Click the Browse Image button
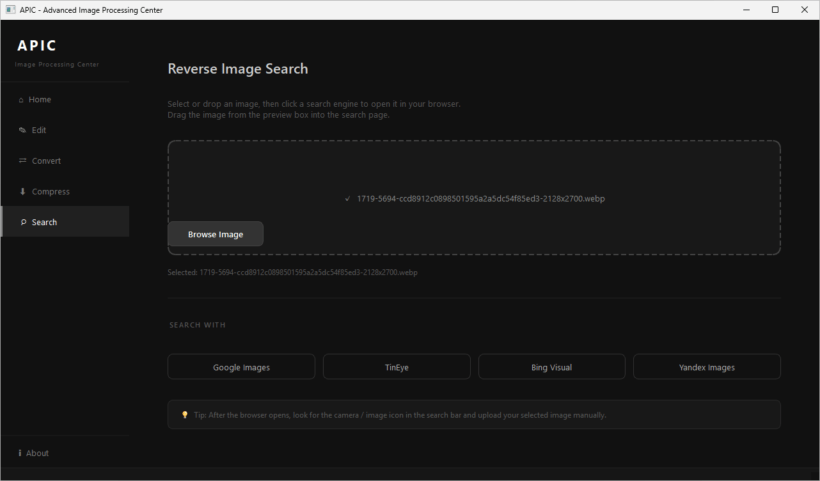820x481 pixels. pos(215,234)
